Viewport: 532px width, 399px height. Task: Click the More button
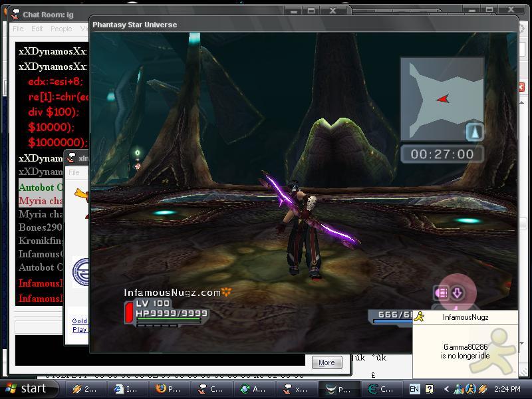coord(327,362)
